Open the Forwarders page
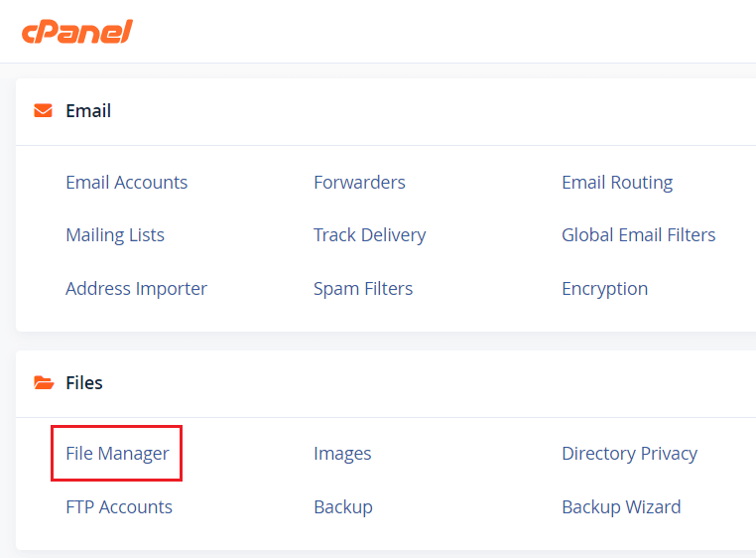Image resolution: width=756 pixels, height=558 pixels. (x=359, y=182)
